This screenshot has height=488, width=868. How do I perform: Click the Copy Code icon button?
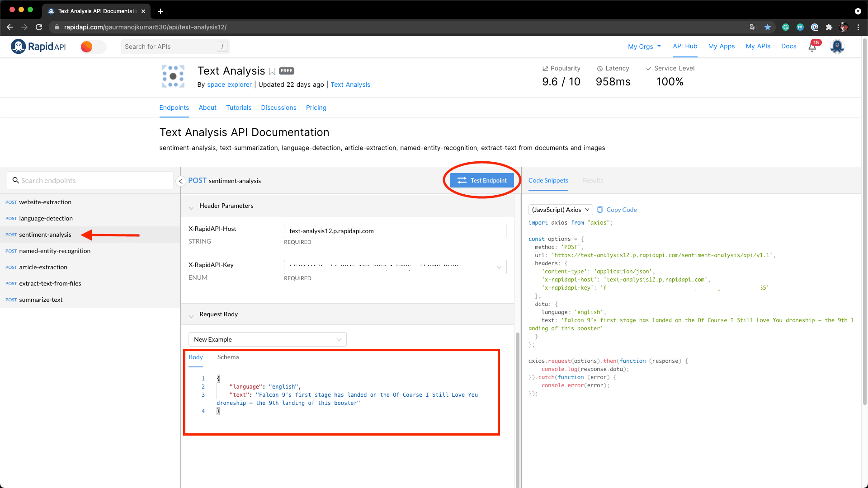[x=601, y=210]
